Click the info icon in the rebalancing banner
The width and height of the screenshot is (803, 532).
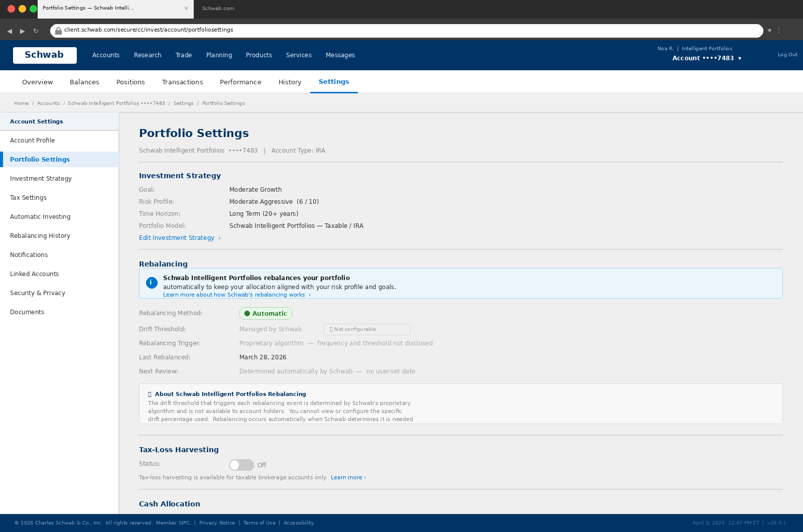(x=151, y=283)
